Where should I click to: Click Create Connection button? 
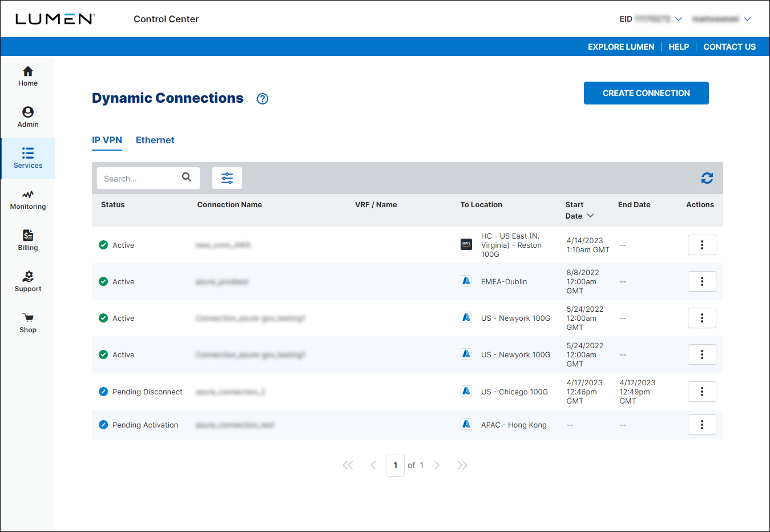(646, 93)
